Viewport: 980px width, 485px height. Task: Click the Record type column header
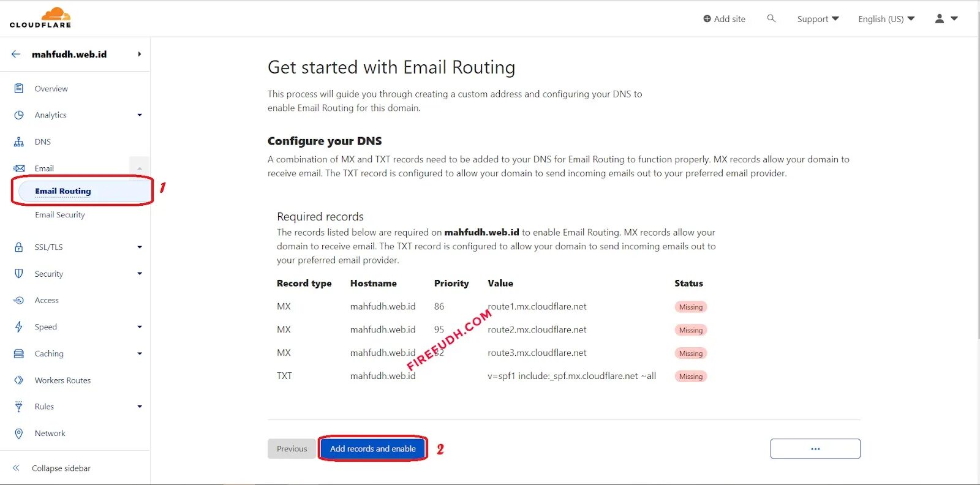(304, 284)
